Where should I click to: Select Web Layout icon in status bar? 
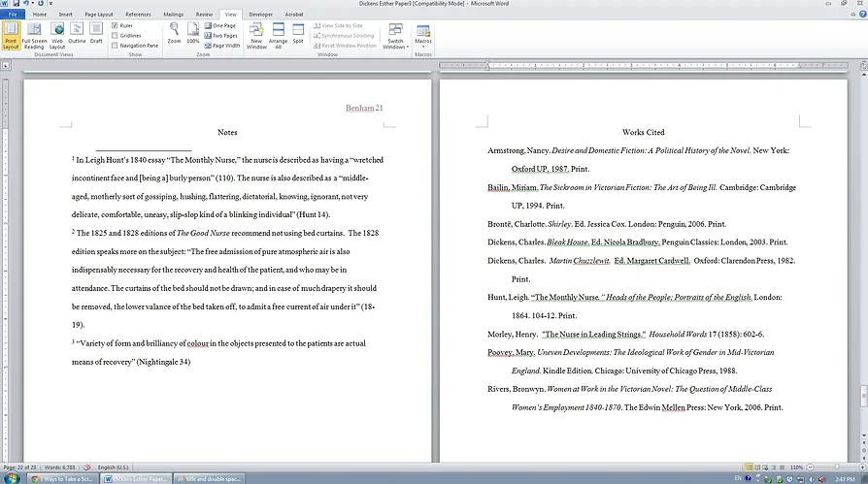coord(766,468)
